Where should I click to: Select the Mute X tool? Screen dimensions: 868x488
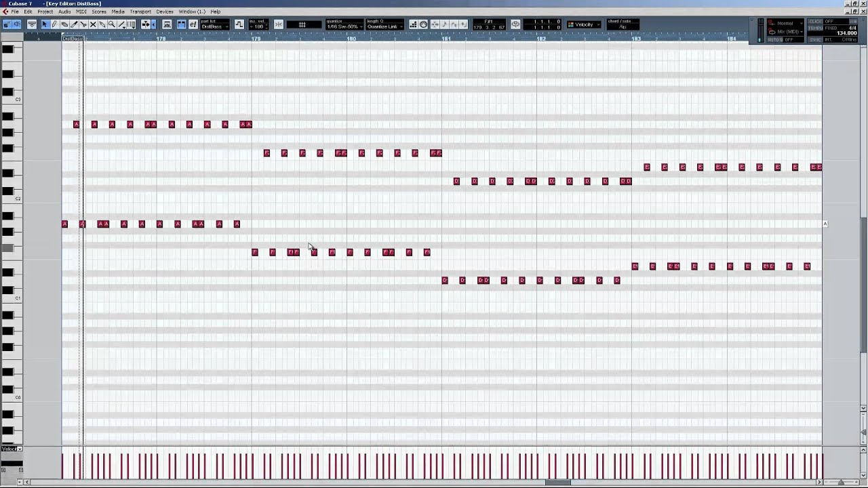[93, 24]
